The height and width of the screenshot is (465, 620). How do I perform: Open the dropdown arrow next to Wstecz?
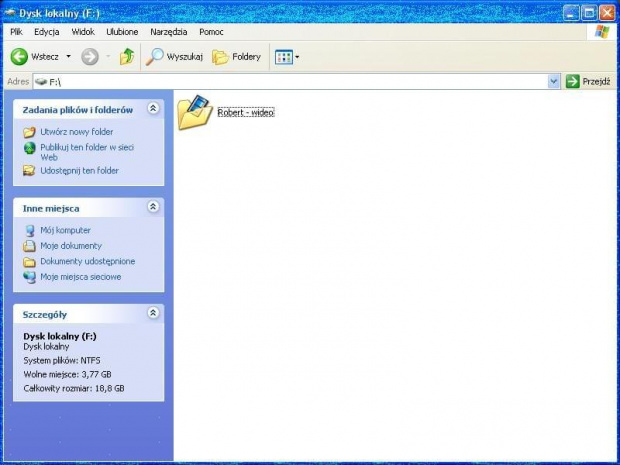point(68,57)
